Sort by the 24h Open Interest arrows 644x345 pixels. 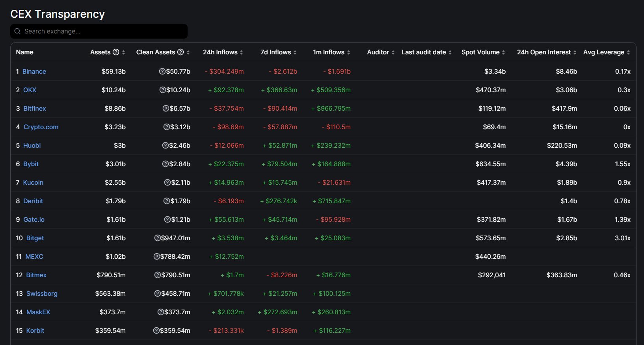pyautogui.click(x=575, y=52)
